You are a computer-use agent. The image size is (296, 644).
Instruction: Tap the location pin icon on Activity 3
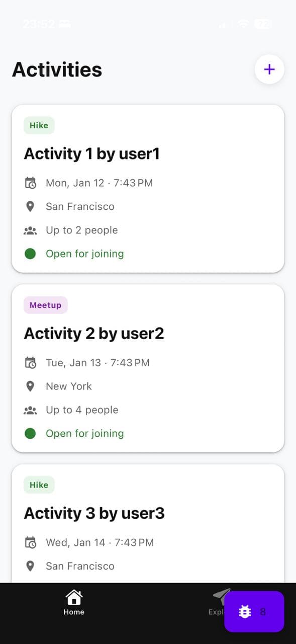(30, 566)
